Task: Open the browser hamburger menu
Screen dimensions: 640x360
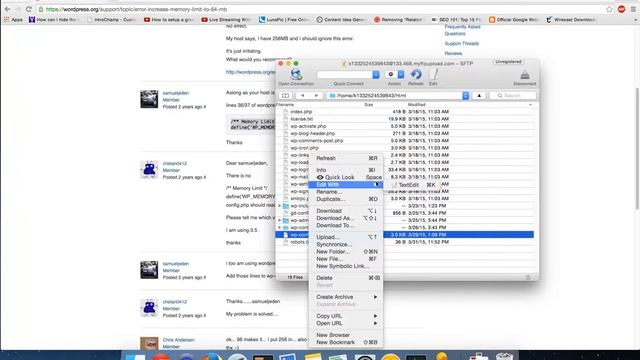Action: tap(633, 9)
